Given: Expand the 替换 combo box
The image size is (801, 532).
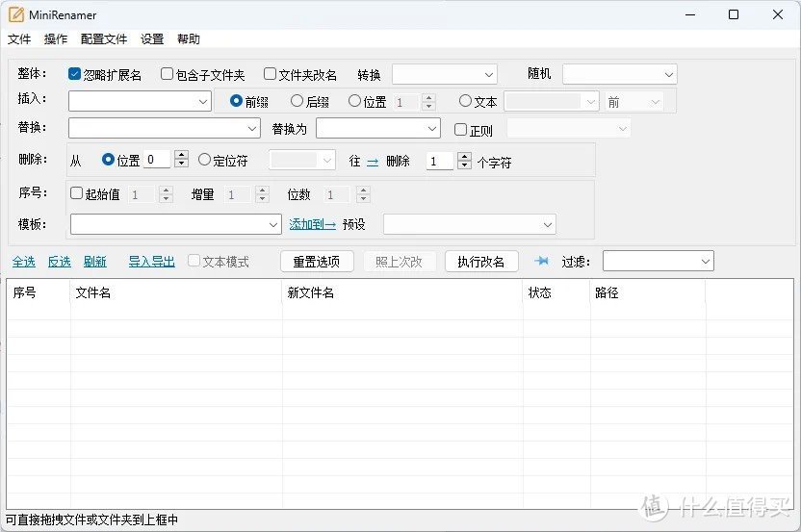Looking at the screenshot, I should pos(165,128).
